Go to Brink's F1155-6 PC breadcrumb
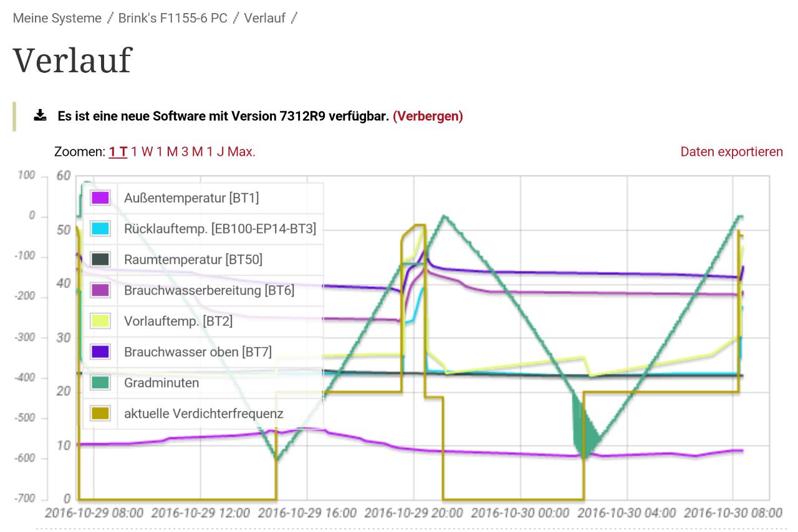The image size is (798, 532). click(173, 18)
